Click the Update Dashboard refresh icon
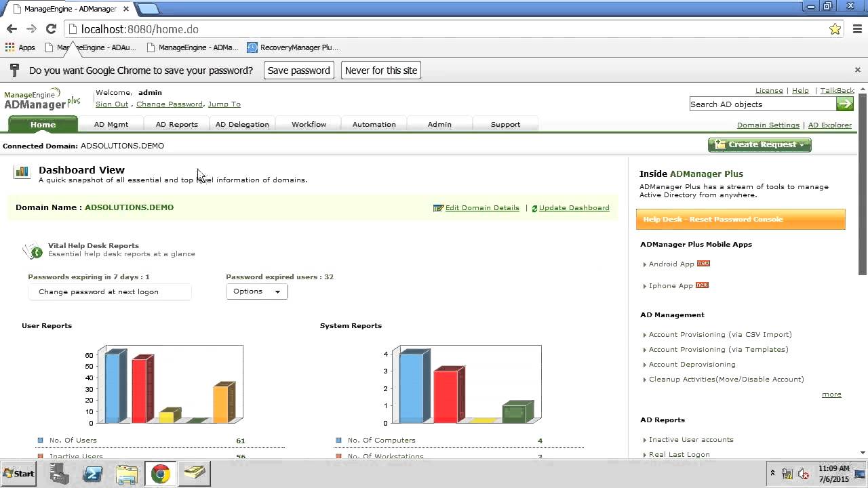Screen dimensions: 868x488 [x=534, y=209]
